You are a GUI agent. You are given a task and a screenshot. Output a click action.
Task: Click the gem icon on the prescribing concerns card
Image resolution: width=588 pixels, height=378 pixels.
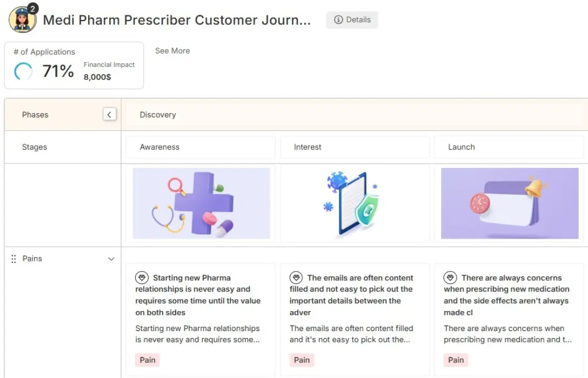(x=450, y=277)
